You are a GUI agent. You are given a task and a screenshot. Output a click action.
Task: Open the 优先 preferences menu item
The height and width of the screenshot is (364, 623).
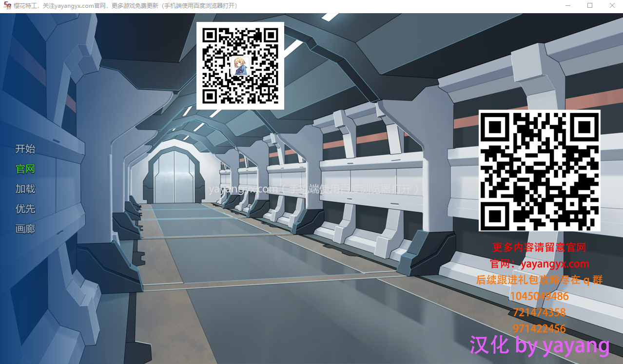(x=25, y=209)
